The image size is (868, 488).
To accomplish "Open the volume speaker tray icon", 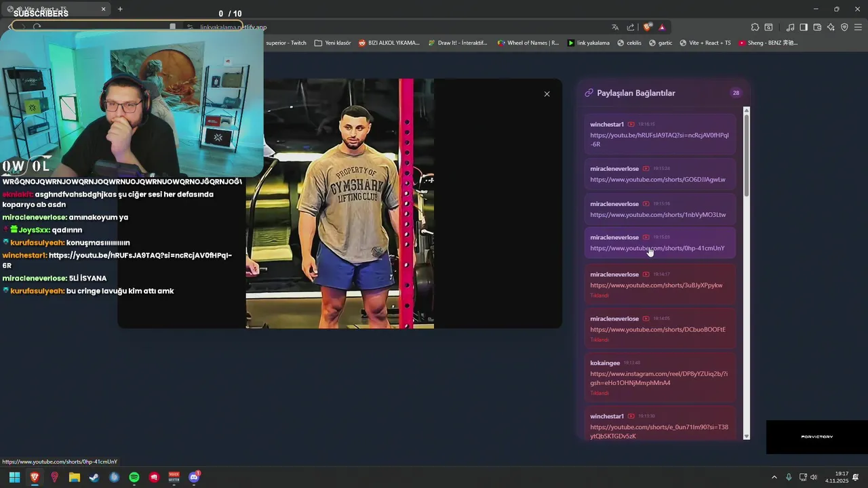I will (x=814, y=477).
